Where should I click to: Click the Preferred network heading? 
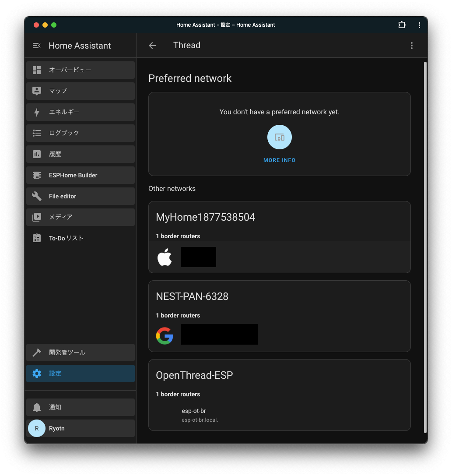190,78
